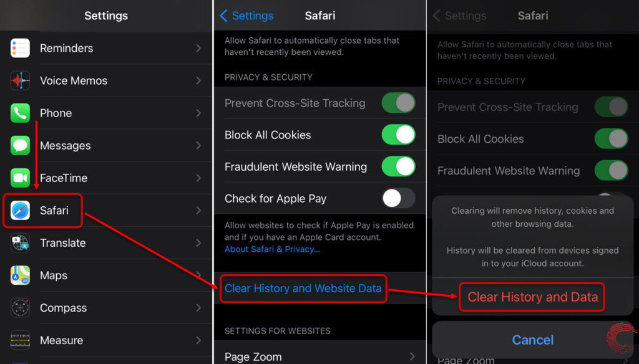Screen dimensions: 639x364
Task: Toggle dimmed Prevent Cross-Site Tracking in right panel
Action: coord(611,107)
